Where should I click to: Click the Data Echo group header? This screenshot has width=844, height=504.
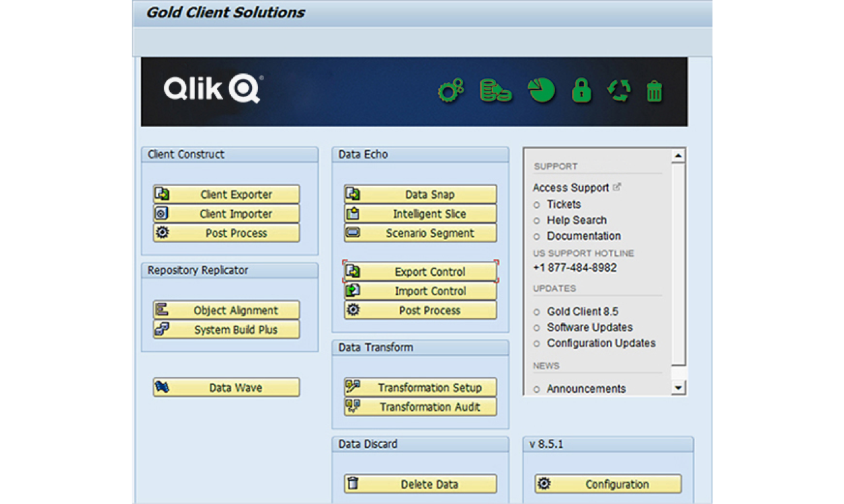(420, 155)
